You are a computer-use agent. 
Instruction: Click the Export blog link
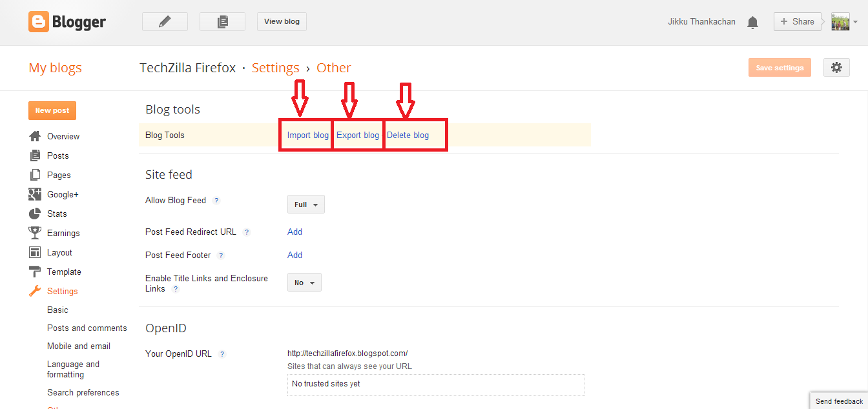[x=358, y=135]
